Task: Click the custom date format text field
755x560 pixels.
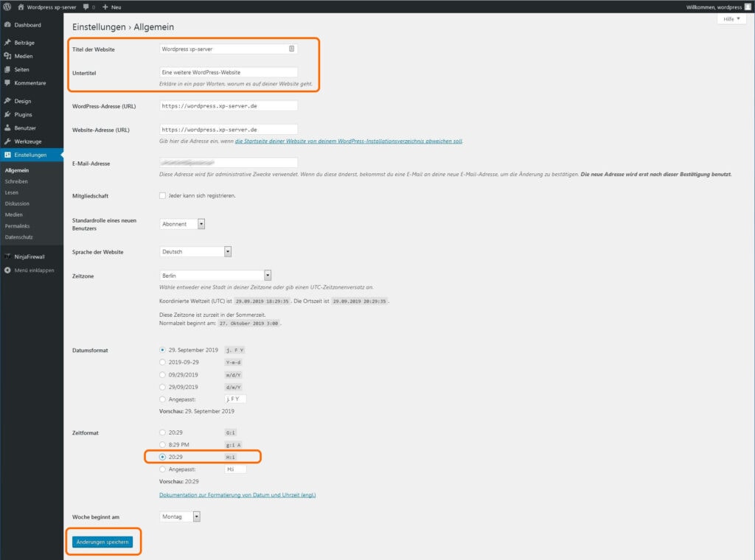Action: click(235, 399)
